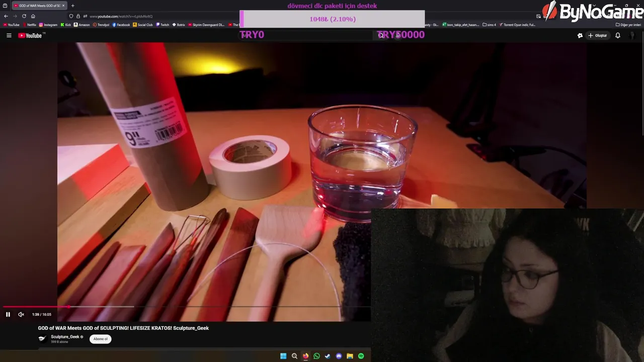Open the Trendyol bookmark
The image size is (644, 362).
(x=101, y=25)
